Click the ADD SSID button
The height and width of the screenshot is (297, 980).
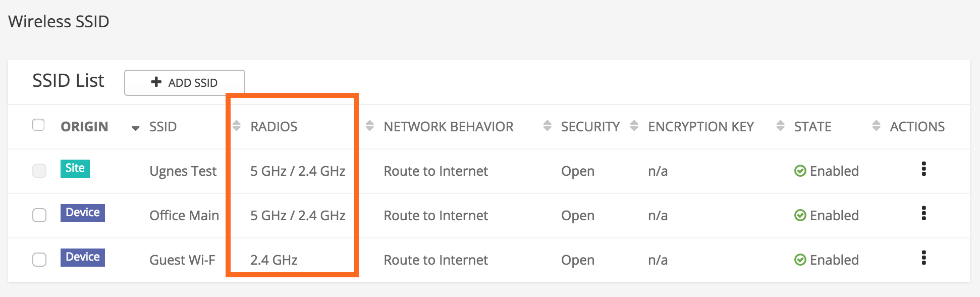184,82
